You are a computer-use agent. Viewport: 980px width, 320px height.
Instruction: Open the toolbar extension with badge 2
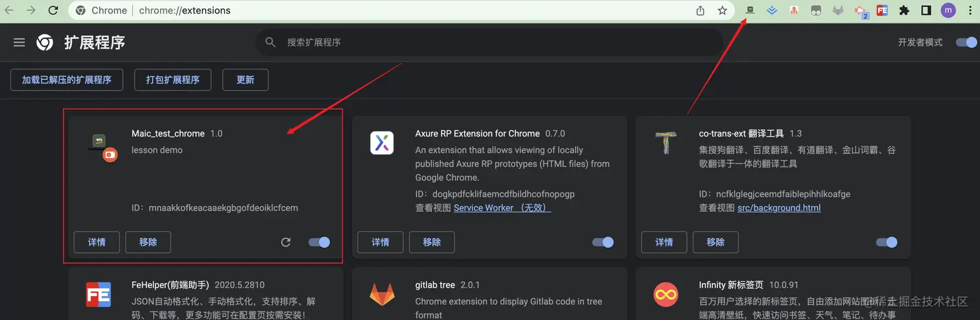click(861, 11)
